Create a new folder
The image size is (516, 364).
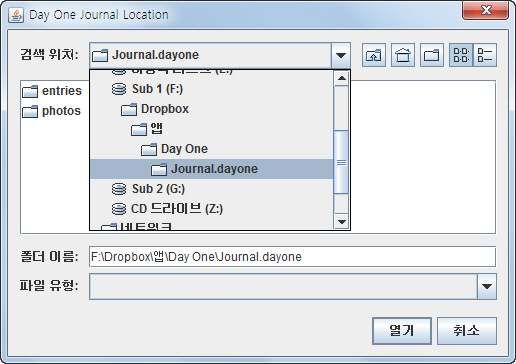point(432,55)
